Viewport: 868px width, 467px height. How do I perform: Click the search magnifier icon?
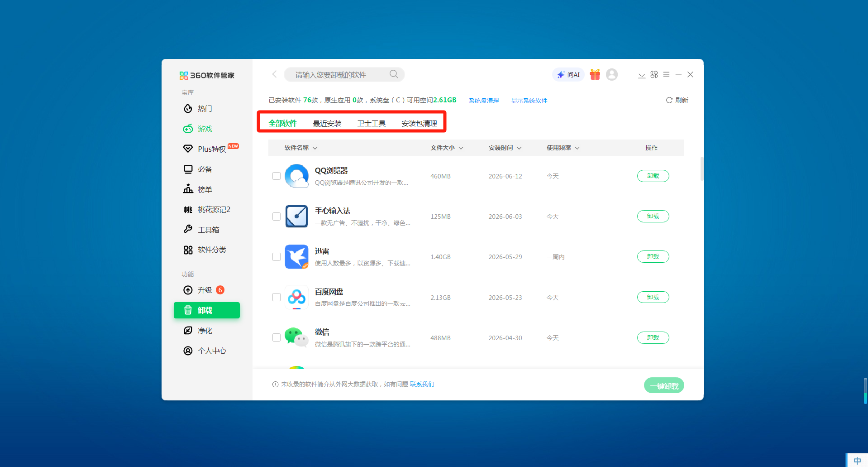pos(394,74)
